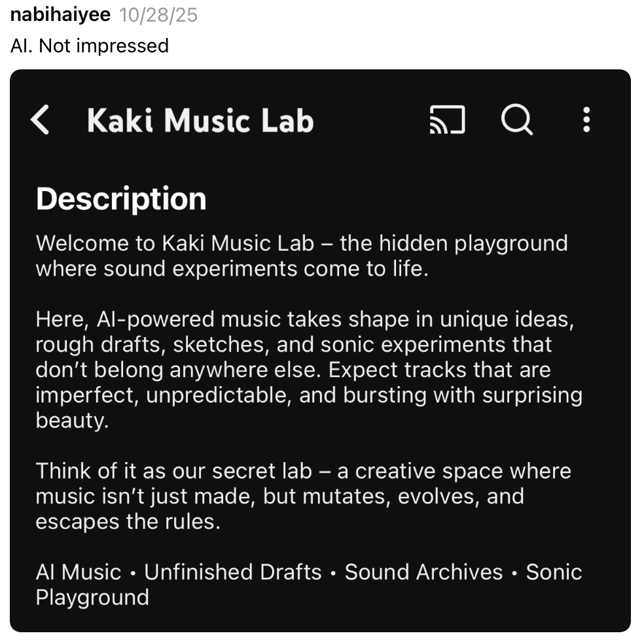Image resolution: width=644 pixels, height=644 pixels.
Task: Click the search magnifier icon
Action: tap(517, 120)
